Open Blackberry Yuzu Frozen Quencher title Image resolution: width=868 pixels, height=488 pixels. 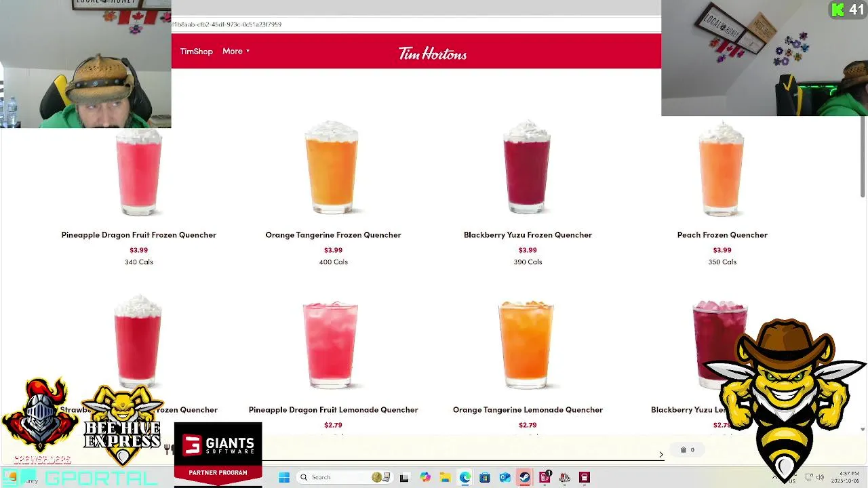[x=528, y=235]
